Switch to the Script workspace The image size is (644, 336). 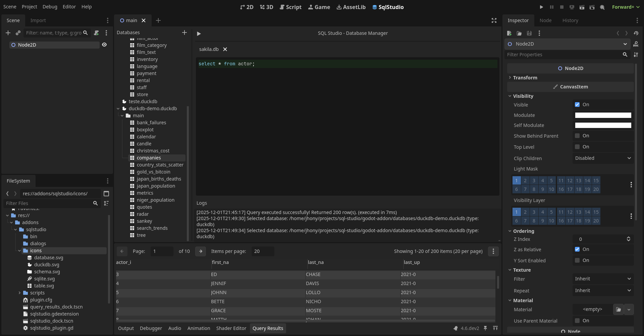pyautogui.click(x=290, y=7)
